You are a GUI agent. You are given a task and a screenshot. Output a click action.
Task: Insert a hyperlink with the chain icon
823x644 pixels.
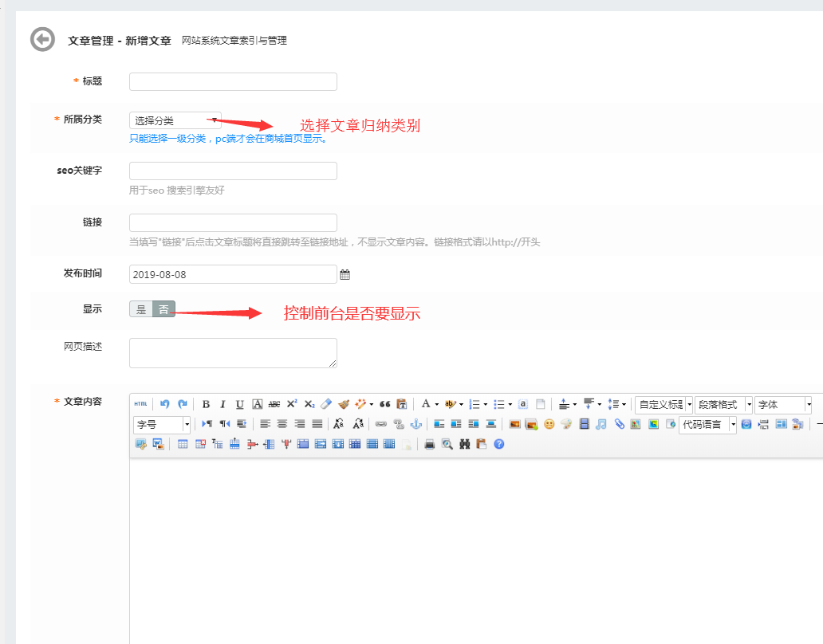coord(380,424)
